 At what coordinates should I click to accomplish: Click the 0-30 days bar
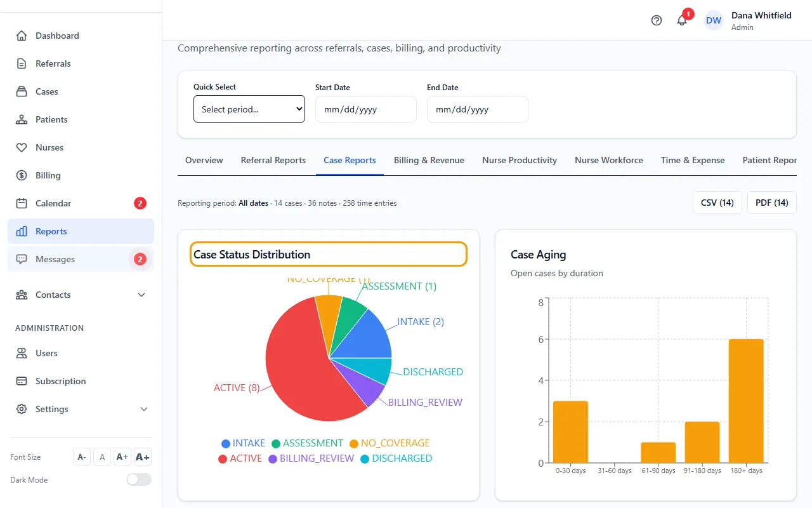click(570, 432)
